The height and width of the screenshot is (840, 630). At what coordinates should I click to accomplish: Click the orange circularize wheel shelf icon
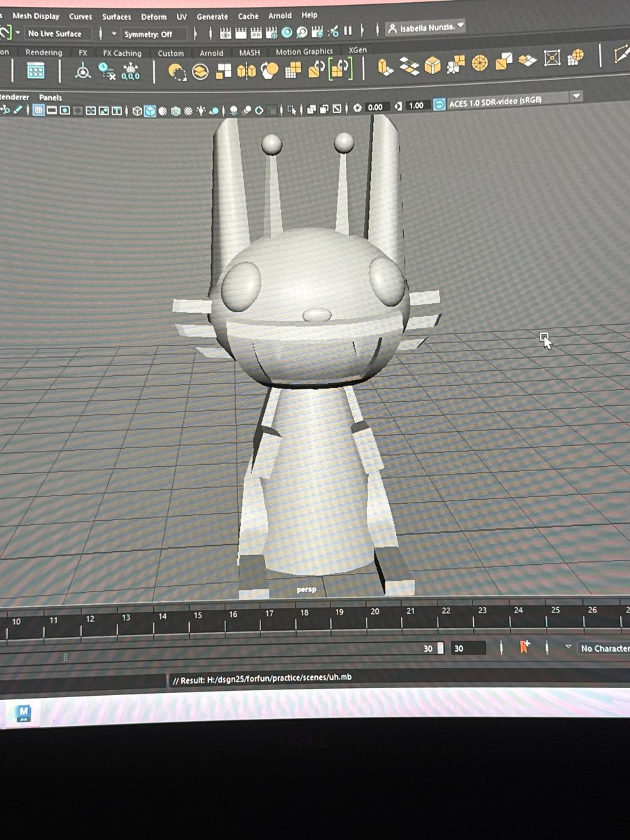click(x=480, y=63)
